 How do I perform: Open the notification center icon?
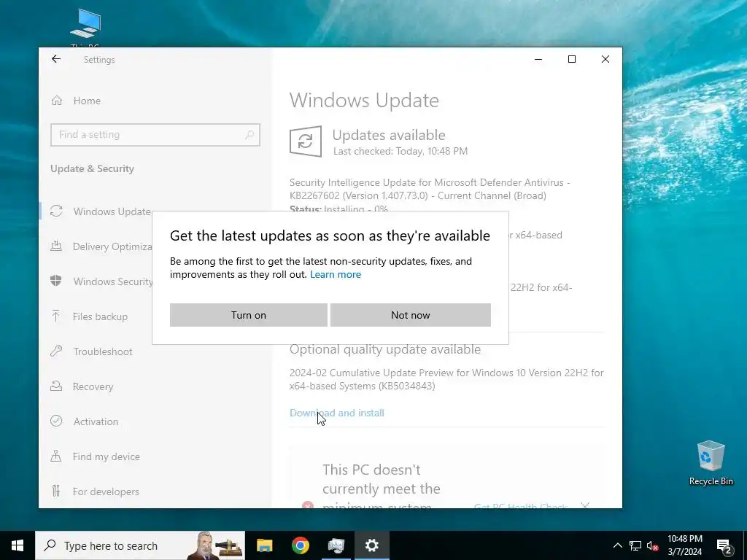click(724, 545)
